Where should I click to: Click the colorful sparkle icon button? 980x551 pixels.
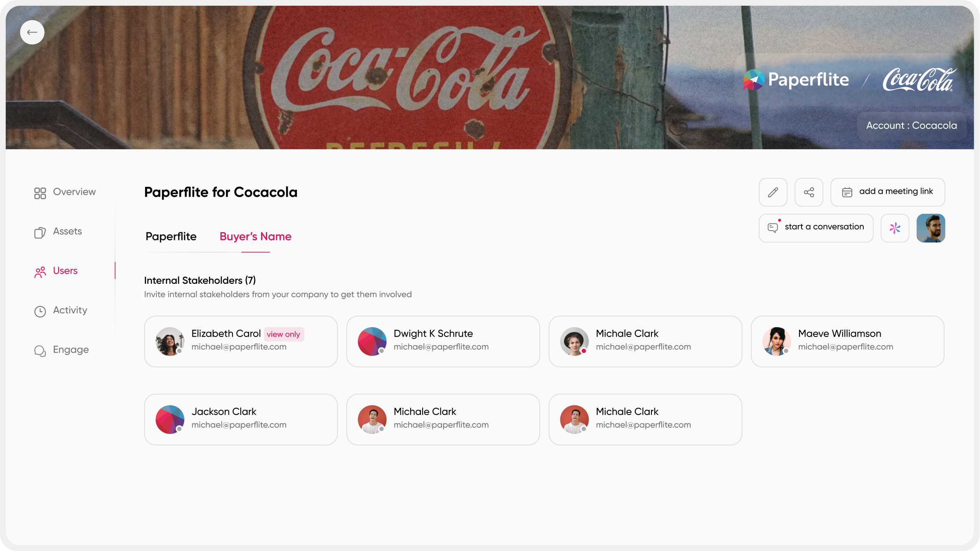[895, 228]
